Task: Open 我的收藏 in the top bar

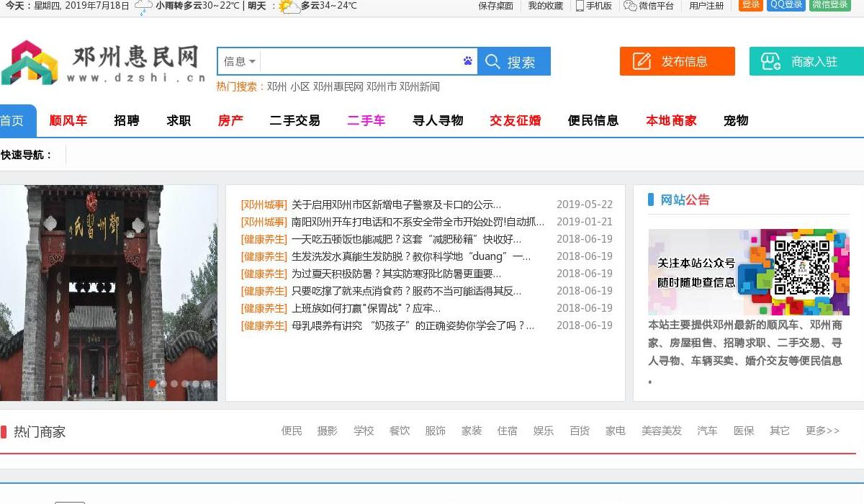Action: (x=546, y=6)
